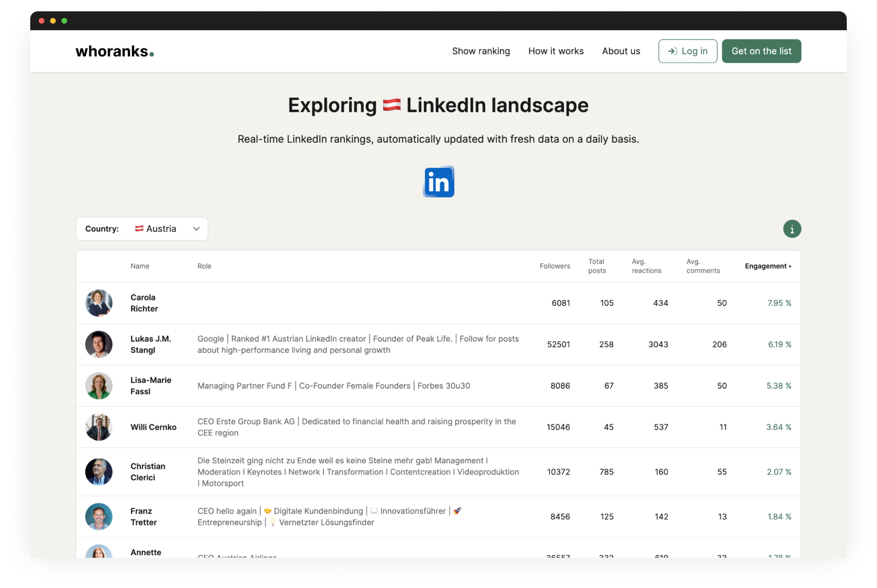Click the Exploring LinkedIn landscape heading
The width and height of the screenshot is (877, 588).
pyautogui.click(x=438, y=105)
